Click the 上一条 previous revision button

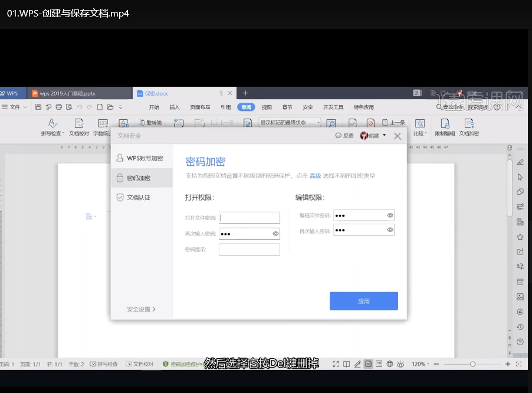(x=393, y=123)
